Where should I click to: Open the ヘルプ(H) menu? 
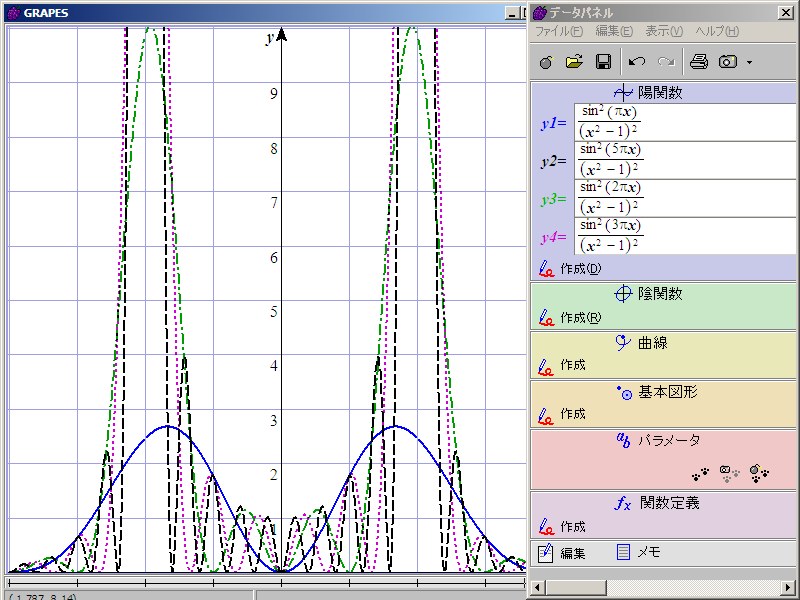[717, 31]
